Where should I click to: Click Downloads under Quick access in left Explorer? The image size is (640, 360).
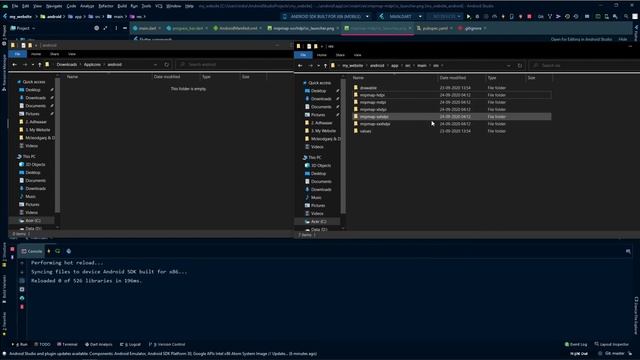coord(36,98)
